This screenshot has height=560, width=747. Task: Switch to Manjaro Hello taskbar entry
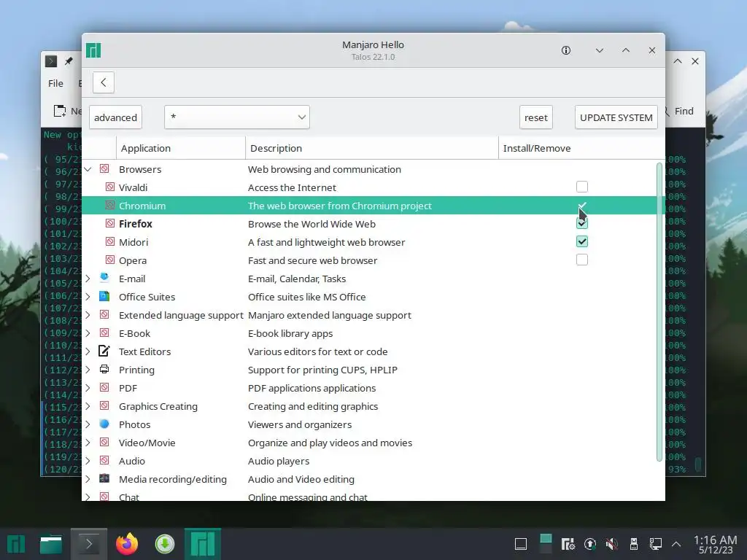point(203,544)
